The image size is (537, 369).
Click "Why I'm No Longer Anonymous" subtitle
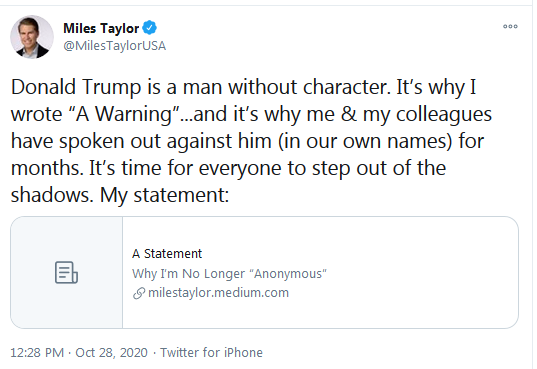pyautogui.click(x=229, y=273)
